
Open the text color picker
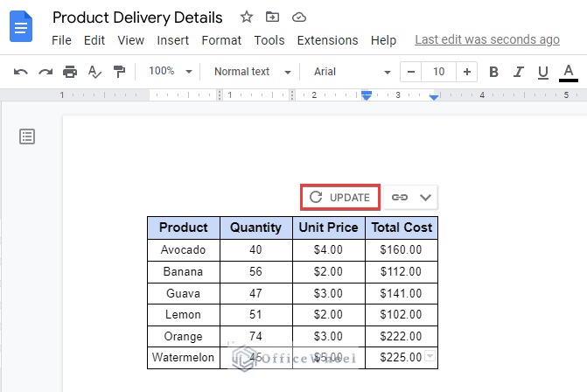569,73
